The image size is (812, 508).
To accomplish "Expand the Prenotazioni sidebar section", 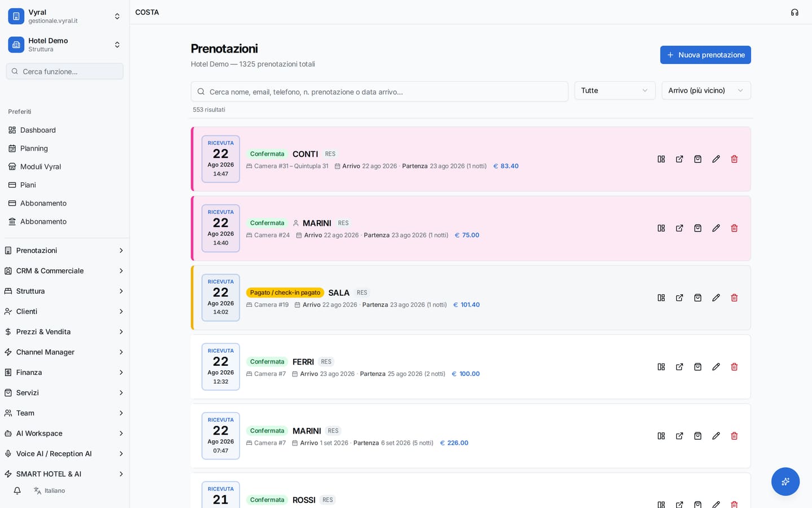I will pos(65,251).
